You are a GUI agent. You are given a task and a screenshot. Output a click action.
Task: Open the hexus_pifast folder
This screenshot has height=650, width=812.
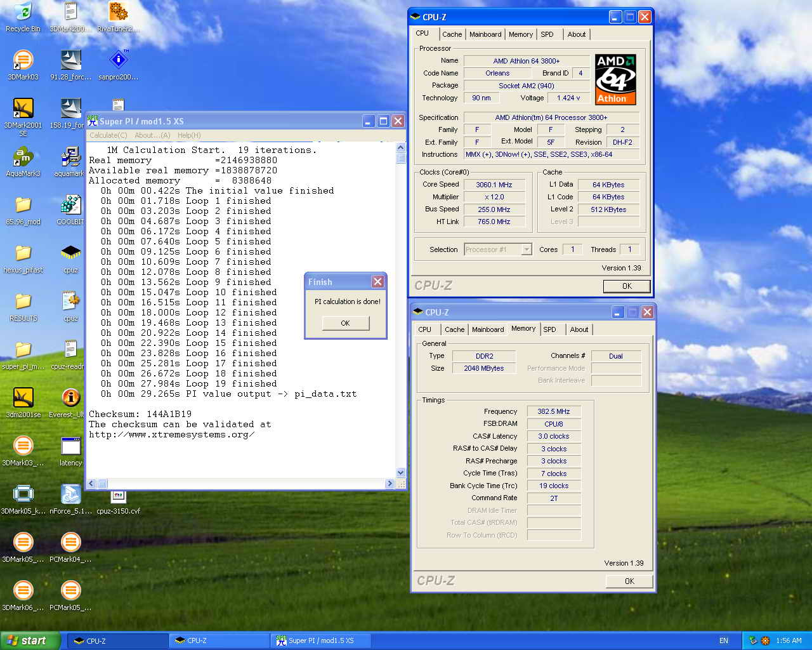(x=23, y=258)
